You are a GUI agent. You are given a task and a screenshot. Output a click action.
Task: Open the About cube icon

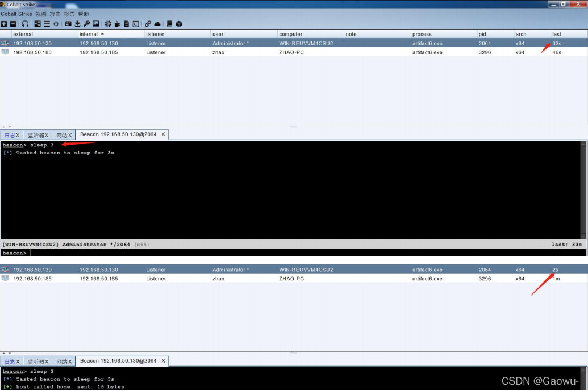[x=179, y=24]
